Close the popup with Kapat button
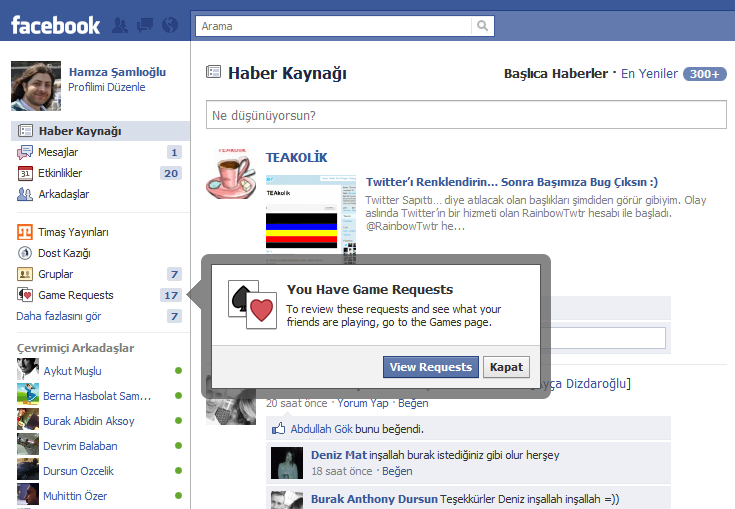735x509 pixels. pos(506,367)
